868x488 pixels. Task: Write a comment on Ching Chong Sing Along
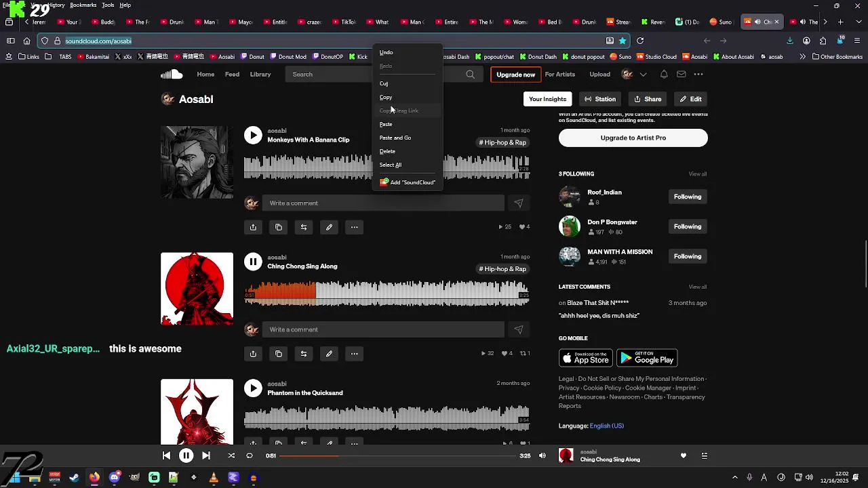[383, 329]
